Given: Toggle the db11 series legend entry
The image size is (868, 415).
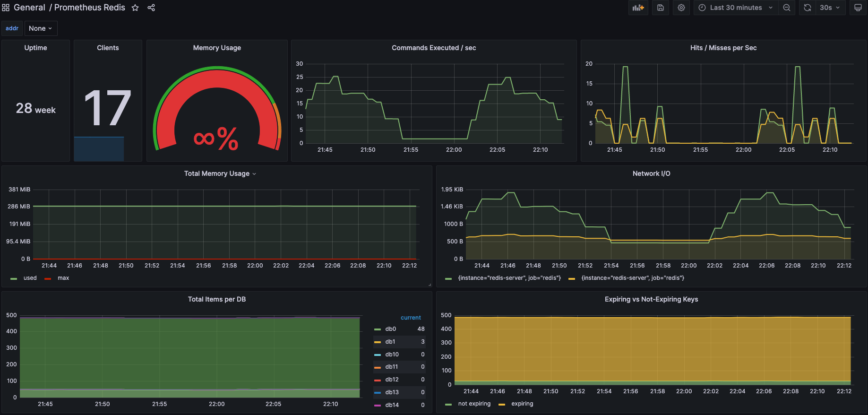Looking at the screenshot, I should click(391, 367).
